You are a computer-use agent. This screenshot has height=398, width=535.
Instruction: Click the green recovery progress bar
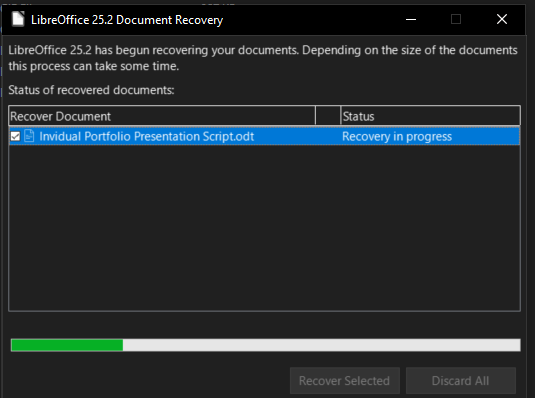[x=265, y=345]
